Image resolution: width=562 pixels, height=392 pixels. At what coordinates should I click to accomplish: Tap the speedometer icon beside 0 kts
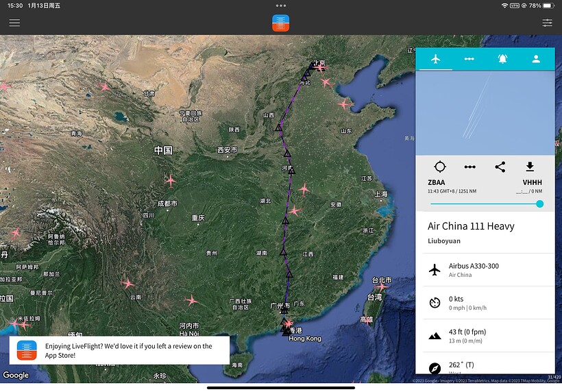pyautogui.click(x=435, y=303)
